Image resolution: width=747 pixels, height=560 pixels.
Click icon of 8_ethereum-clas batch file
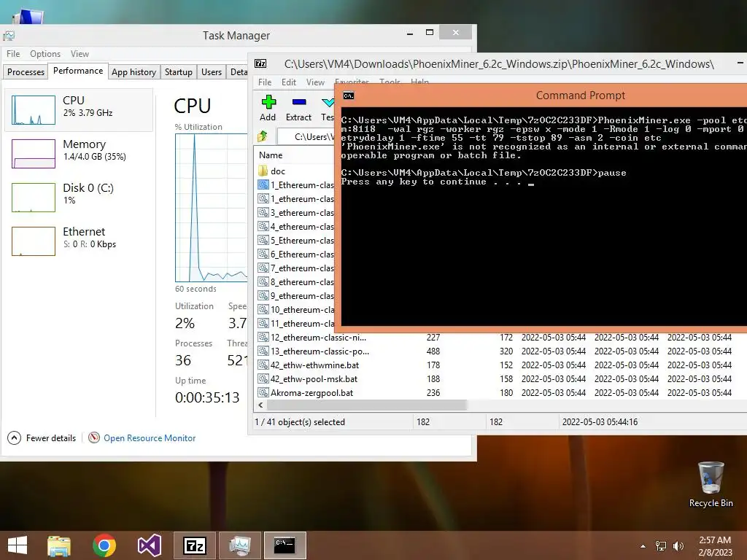[263, 281]
